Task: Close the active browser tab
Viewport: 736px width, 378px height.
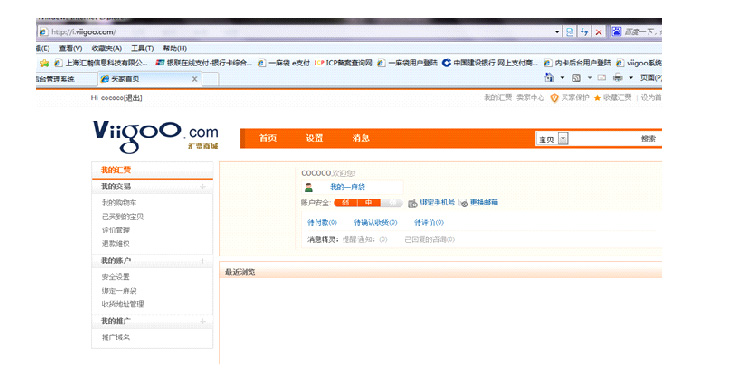Action: (194, 79)
